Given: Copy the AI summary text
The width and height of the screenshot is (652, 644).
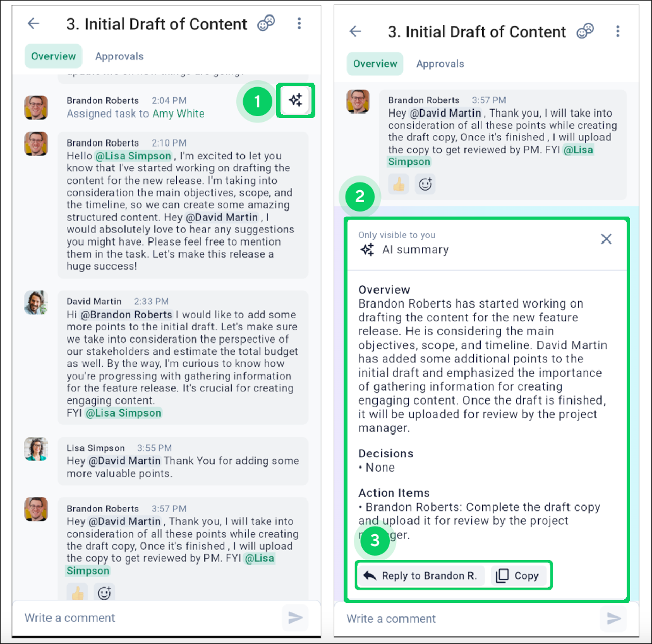Looking at the screenshot, I should pyautogui.click(x=518, y=575).
